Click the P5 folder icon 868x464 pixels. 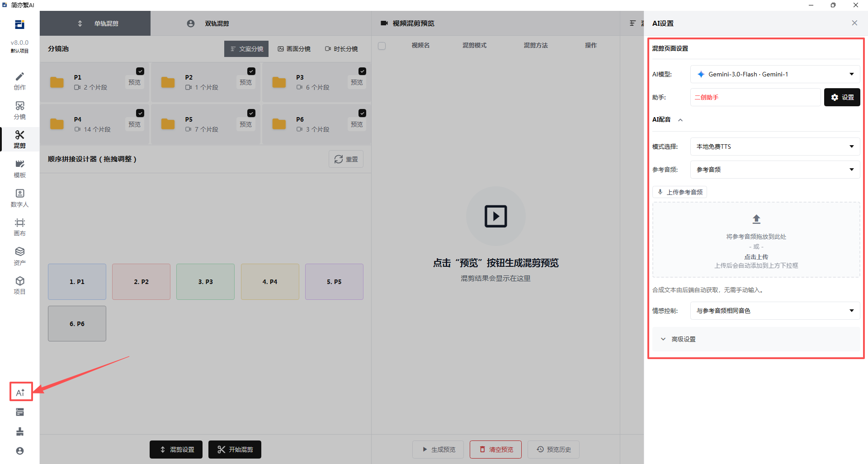168,124
